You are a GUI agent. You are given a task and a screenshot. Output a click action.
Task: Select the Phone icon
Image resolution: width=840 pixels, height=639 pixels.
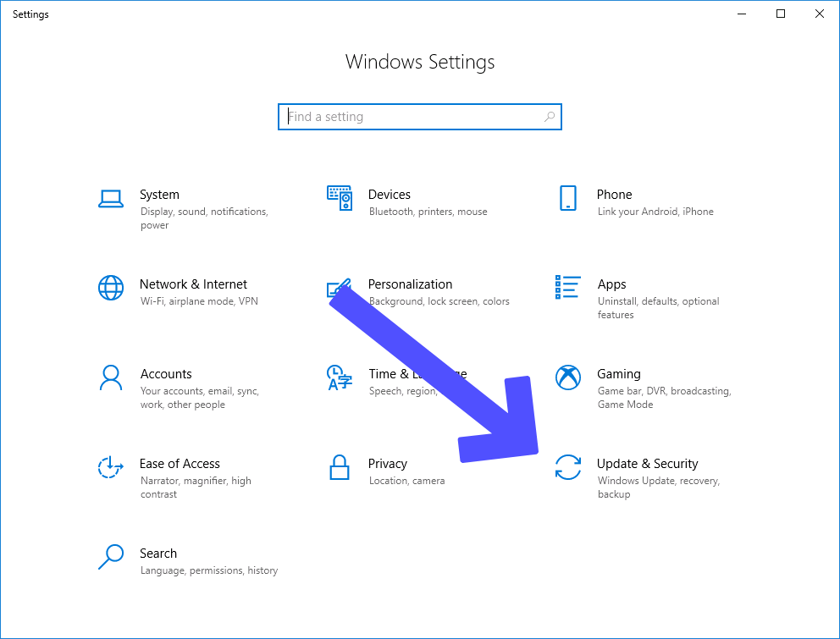pyautogui.click(x=568, y=198)
